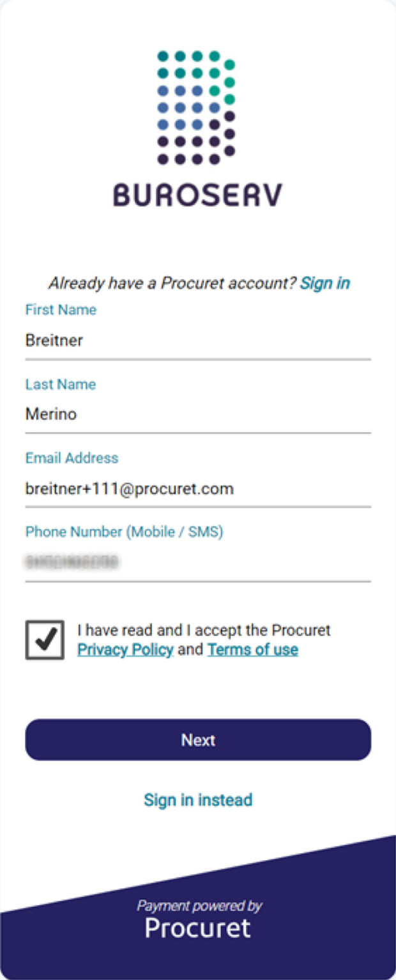Open the Terms of use link

click(252, 650)
